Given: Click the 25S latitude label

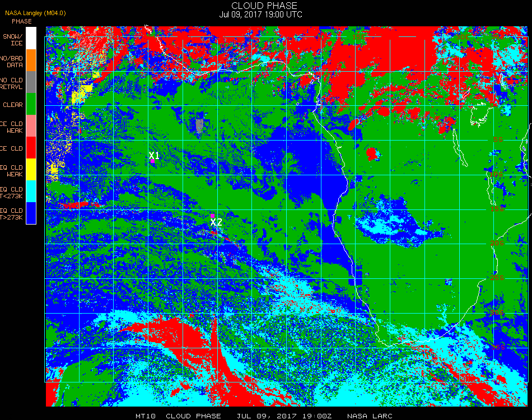Looking at the screenshot, I should 497,278.
